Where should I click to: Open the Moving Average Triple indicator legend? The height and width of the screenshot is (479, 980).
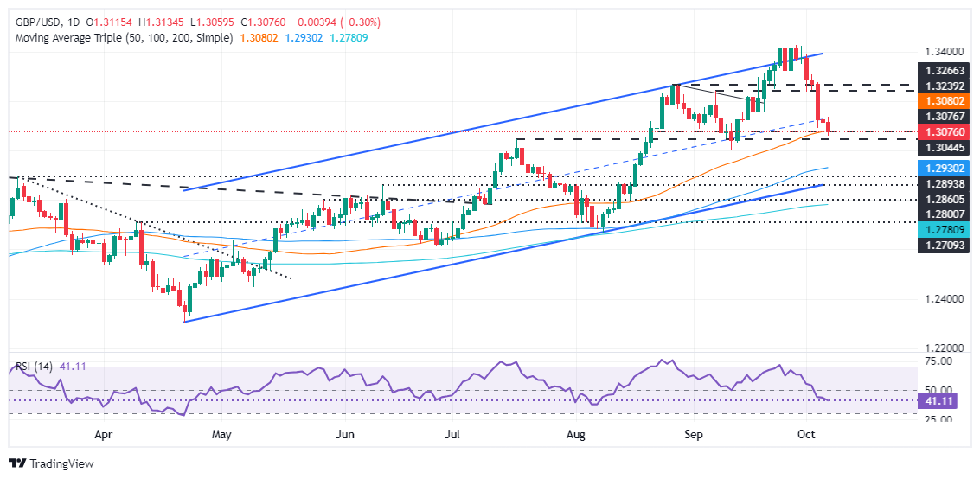[120, 38]
